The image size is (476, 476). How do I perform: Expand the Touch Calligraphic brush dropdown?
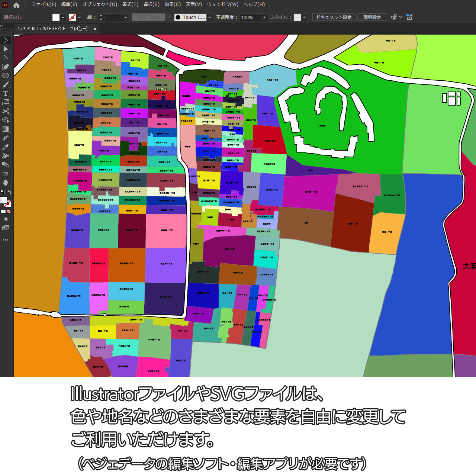(x=210, y=17)
